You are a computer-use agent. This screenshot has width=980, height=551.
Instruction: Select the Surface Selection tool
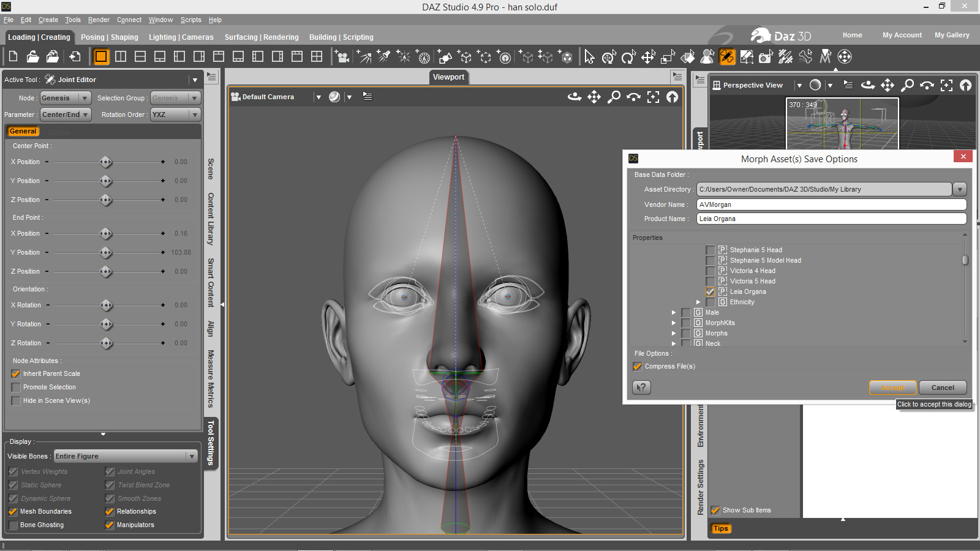click(688, 57)
